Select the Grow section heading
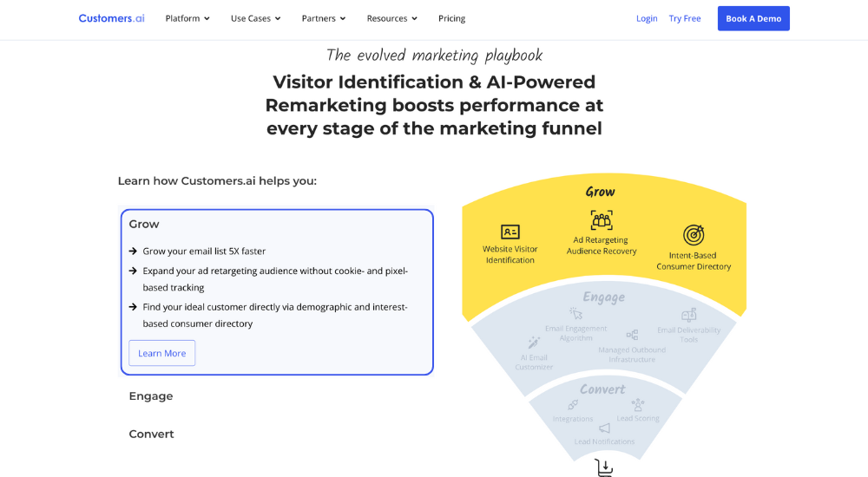 pos(144,224)
